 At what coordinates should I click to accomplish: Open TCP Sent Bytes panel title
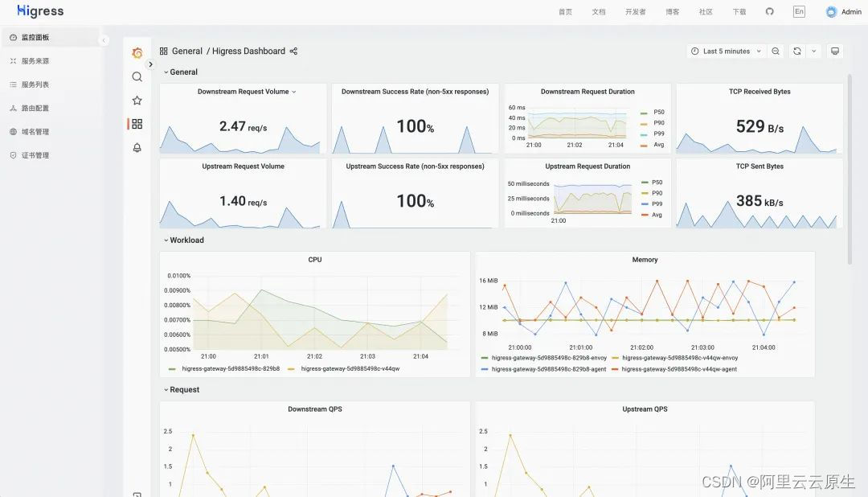[x=759, y=166]
